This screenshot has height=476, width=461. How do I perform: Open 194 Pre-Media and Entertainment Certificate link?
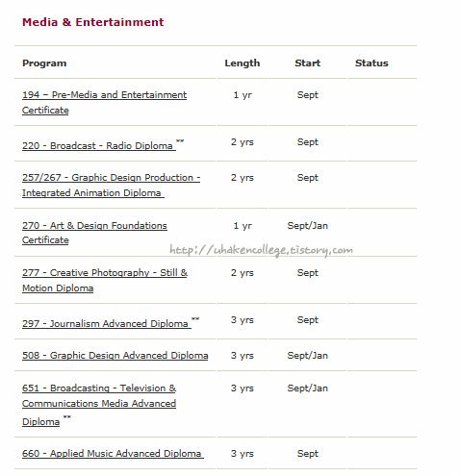[104, 103]
